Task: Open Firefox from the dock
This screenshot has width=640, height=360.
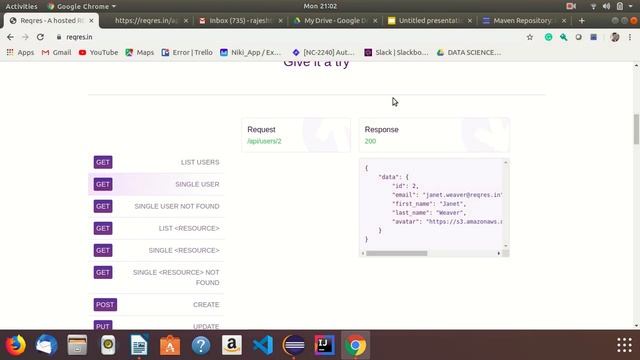Action: click(x=15, y=345)
